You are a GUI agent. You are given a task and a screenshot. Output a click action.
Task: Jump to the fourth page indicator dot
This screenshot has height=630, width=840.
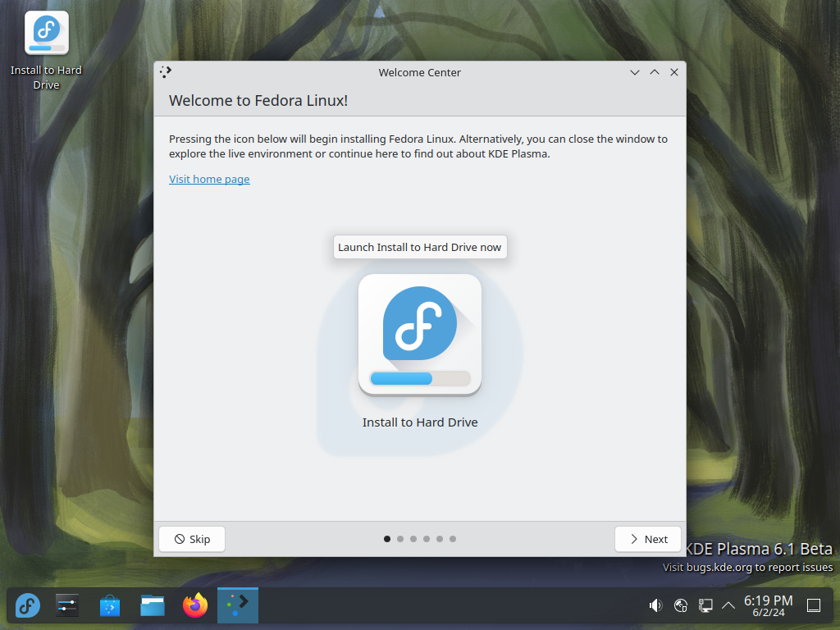coord(427,539)
